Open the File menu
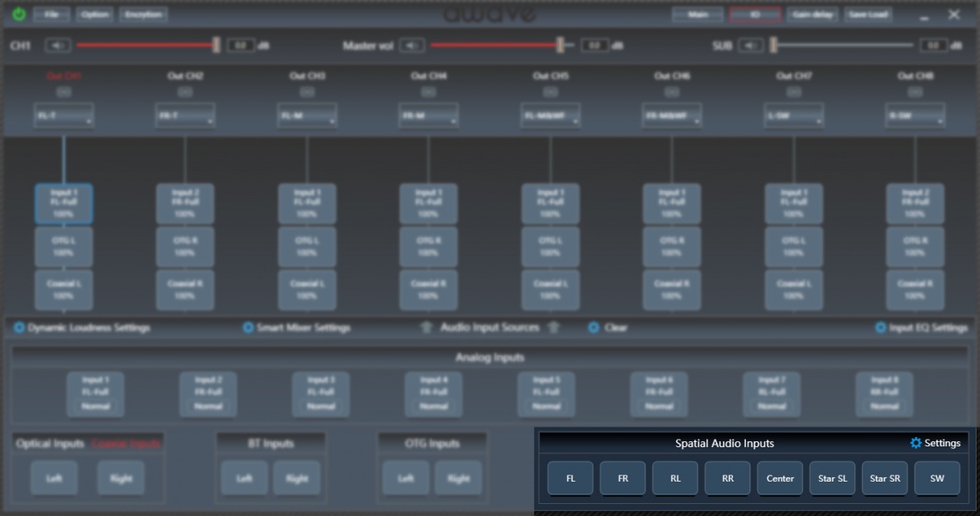 tap(52, 15)
